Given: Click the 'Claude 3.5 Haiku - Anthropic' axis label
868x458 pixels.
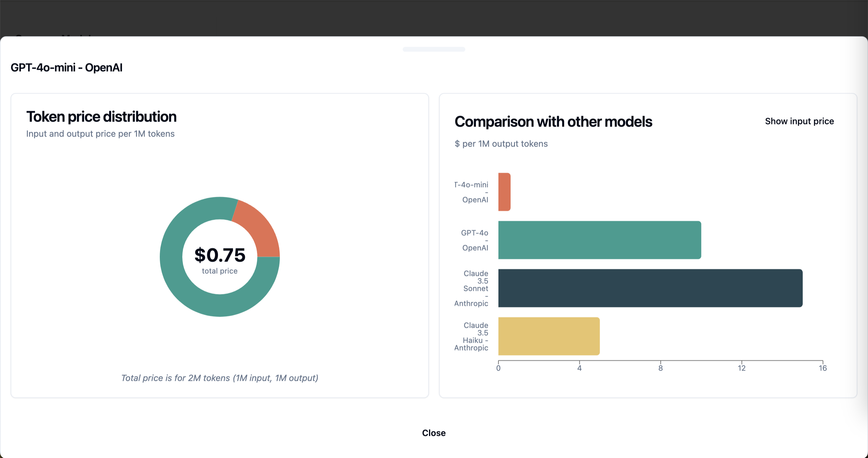Looking at the screenshot, I should click(472, 336).
